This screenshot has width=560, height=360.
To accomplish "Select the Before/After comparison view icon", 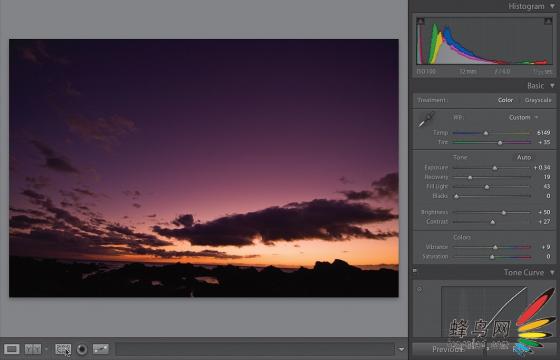I will (x=32, y=349).
